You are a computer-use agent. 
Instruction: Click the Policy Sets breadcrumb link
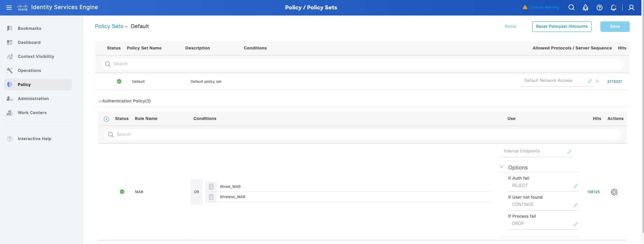(109, 26)
